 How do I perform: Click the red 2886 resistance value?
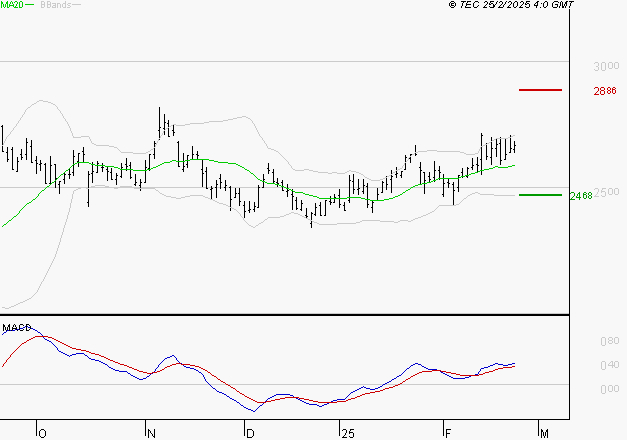605,91
